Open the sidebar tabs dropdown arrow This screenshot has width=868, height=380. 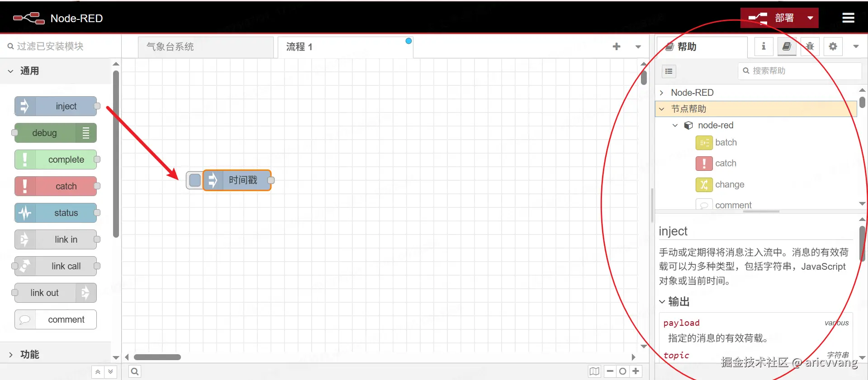856,47
